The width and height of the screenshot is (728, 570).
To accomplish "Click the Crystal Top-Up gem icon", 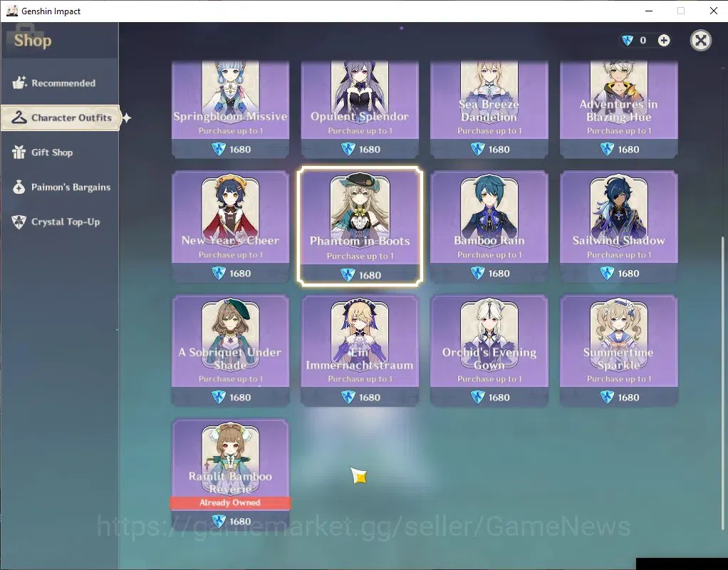I will tap(19, 222).
